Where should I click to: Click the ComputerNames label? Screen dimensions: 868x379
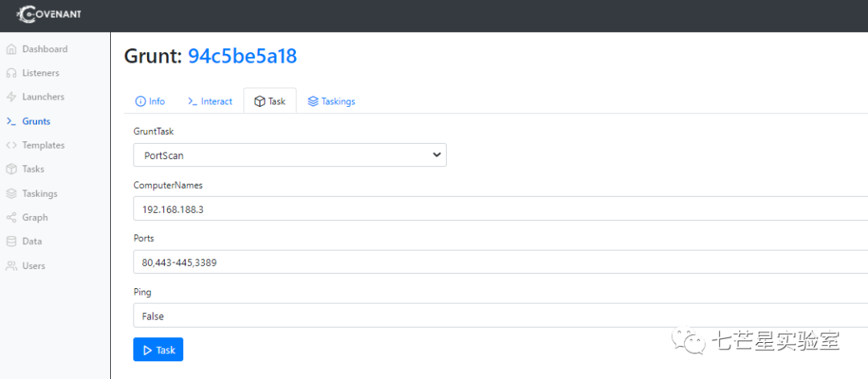pos(168,185)
